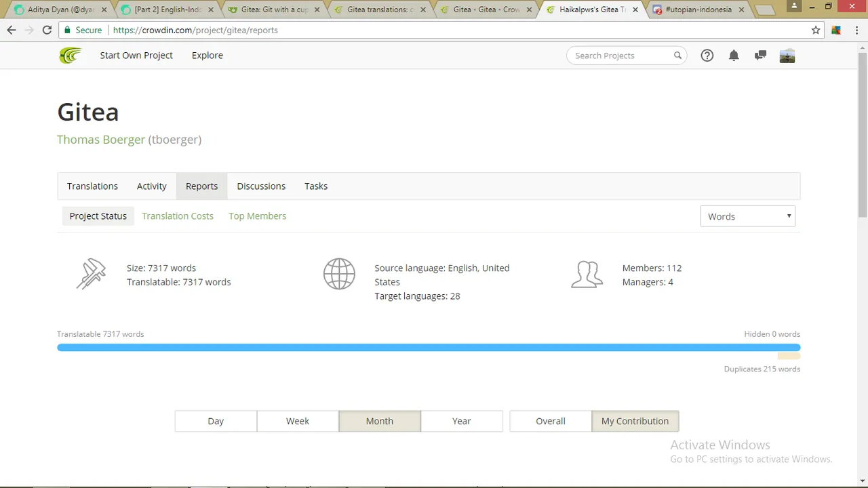Bookmark page with star icon
The height and width of the screenshot is (488, 868).
(x=816, y=30)
